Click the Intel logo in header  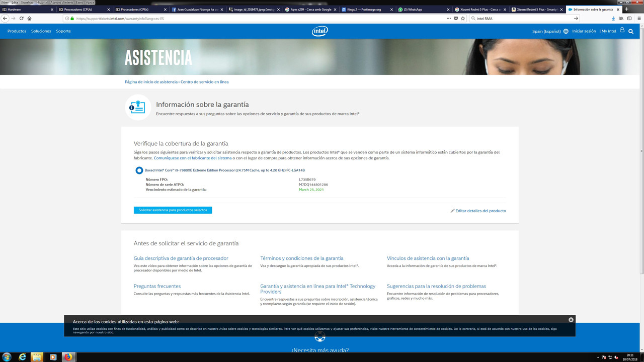pos(320,31)
